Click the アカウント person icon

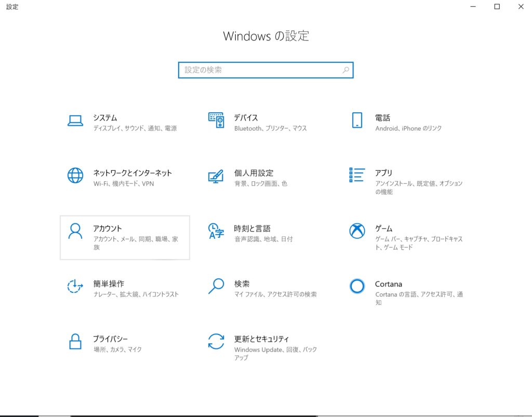tap(75, 231)
